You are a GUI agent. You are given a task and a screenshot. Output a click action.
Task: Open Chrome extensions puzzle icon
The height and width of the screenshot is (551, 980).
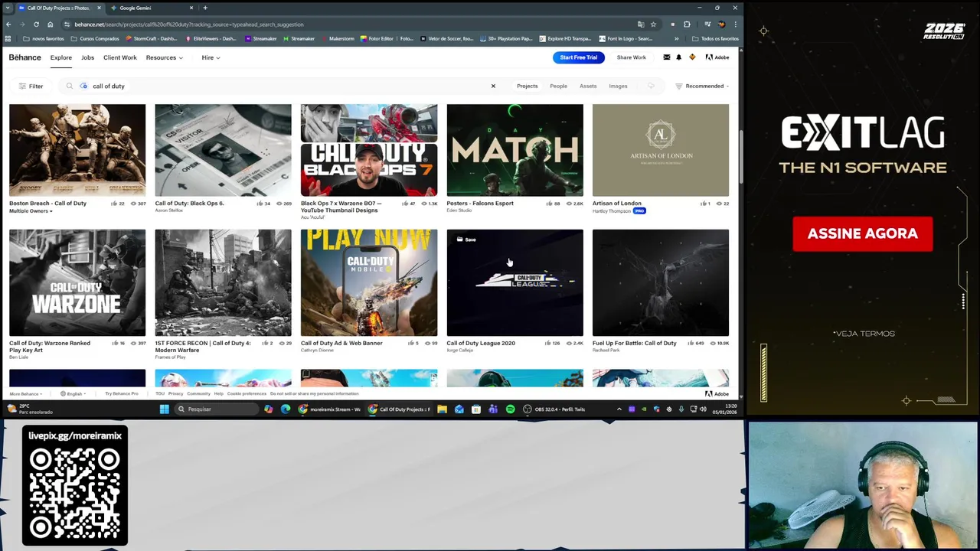[x=687, y=24]
